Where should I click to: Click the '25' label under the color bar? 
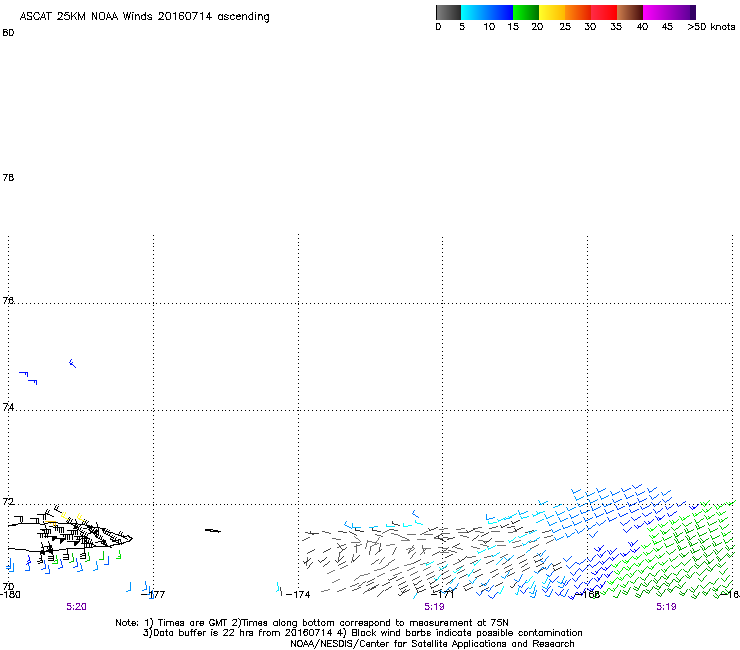pyautogui.click(x=565, y=27)
